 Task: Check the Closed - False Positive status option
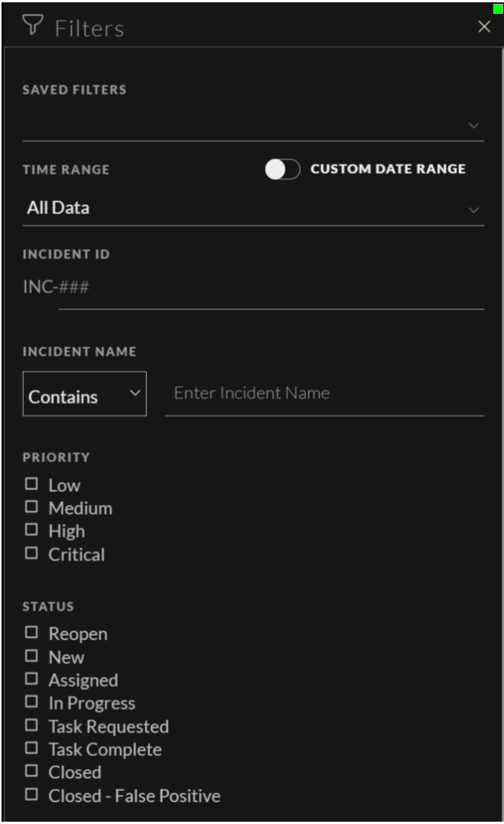coord(31,795)
